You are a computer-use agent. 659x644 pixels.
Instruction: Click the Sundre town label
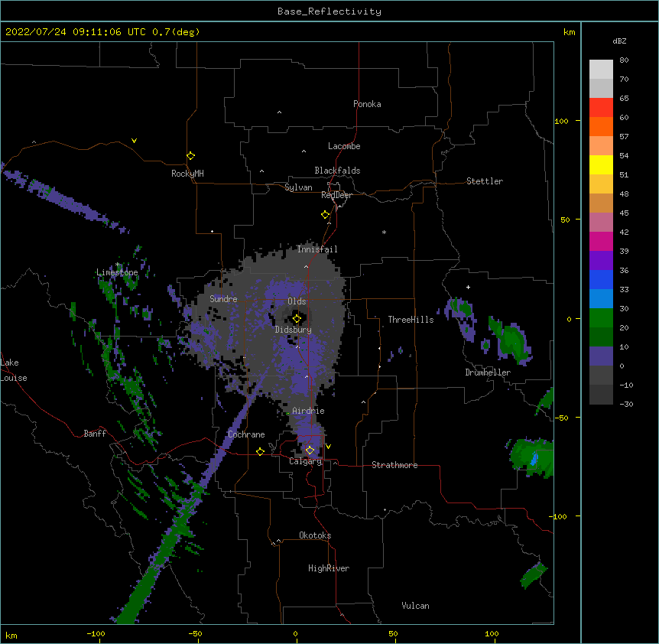(223, 299)
